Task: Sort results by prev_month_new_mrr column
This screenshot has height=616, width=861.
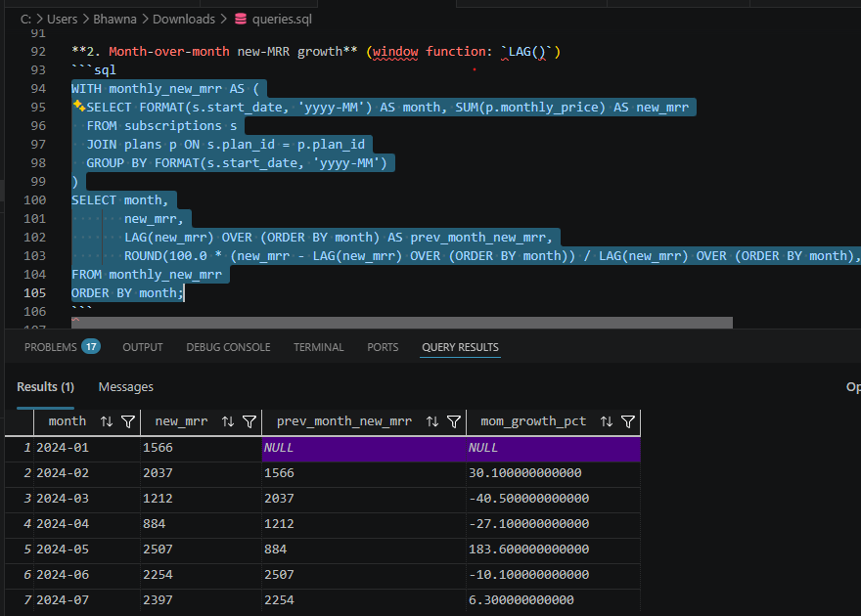Action: 432,421
